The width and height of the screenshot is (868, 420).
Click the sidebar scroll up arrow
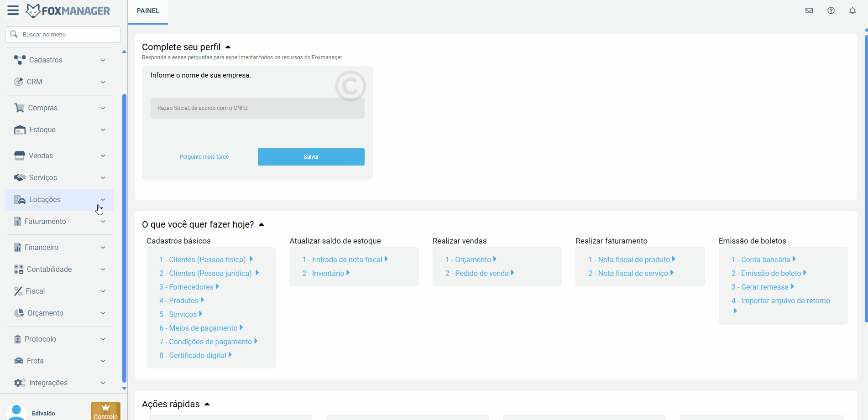pyautogui.click(x=124, y=52)
